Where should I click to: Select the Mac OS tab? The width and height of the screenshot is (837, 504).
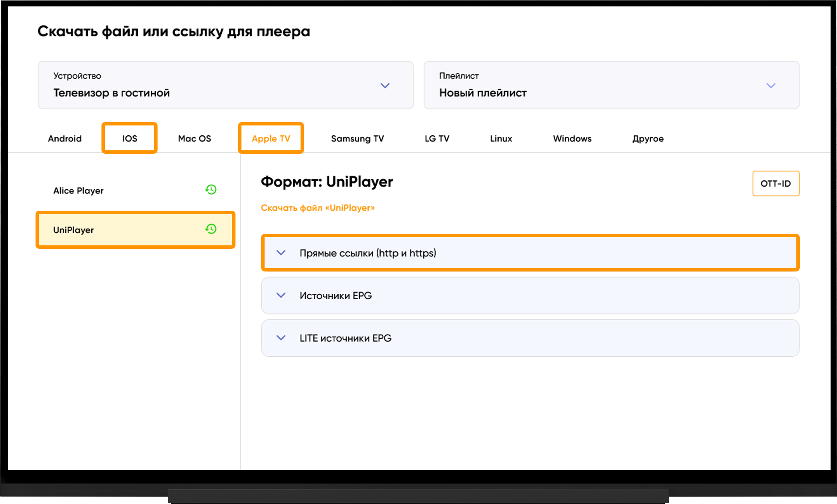pos(195,139)
